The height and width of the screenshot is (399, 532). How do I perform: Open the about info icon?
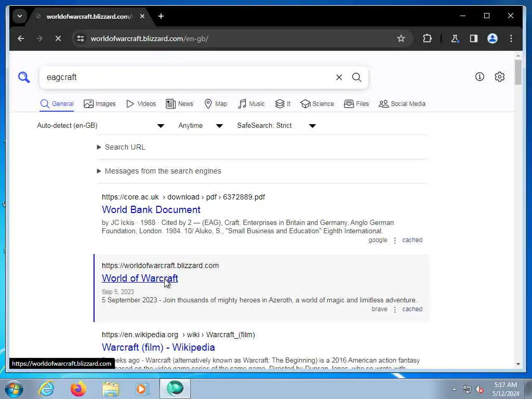pos(480,77)
